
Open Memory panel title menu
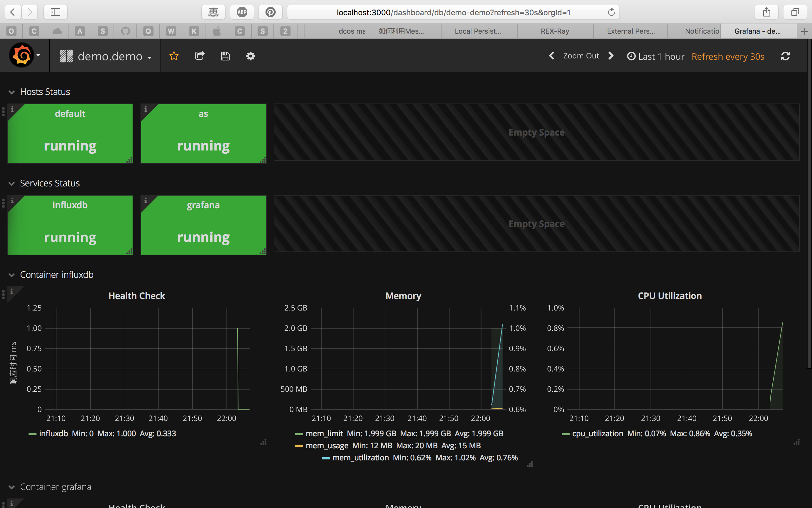click(x=403, y=296)
